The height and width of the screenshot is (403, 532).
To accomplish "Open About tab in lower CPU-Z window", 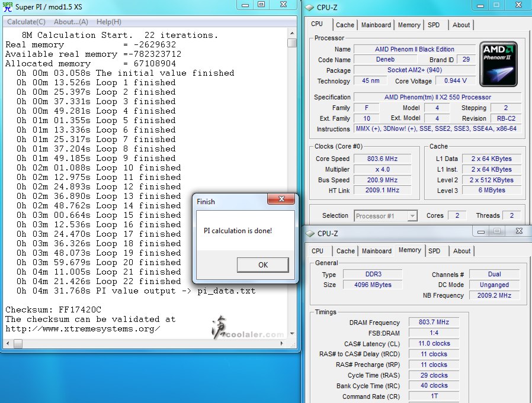I will coord(462,251).
